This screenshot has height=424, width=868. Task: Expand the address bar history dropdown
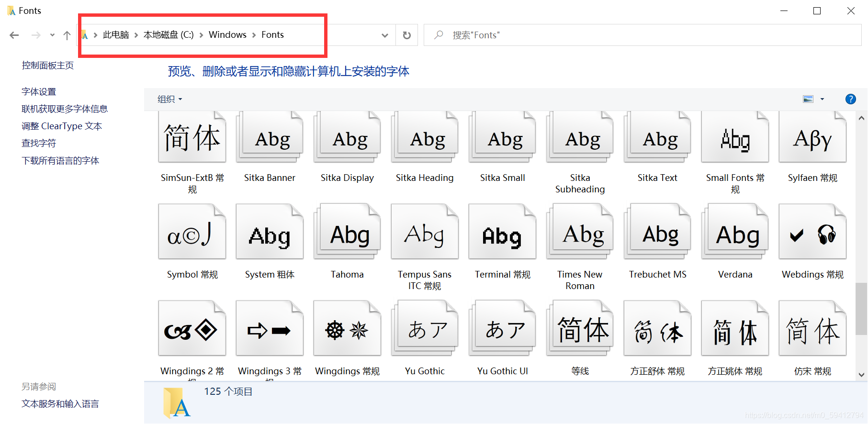(385, 35)
